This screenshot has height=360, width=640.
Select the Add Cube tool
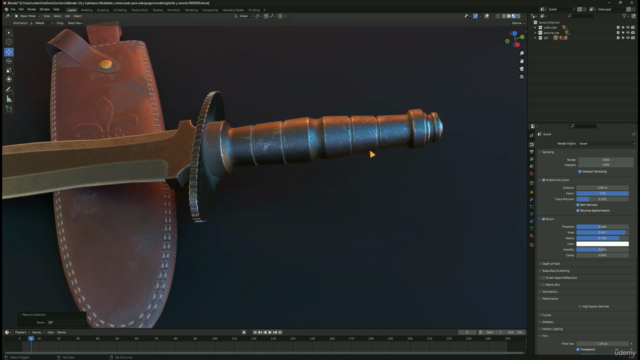pyautogui.click(x=9, y=109)
